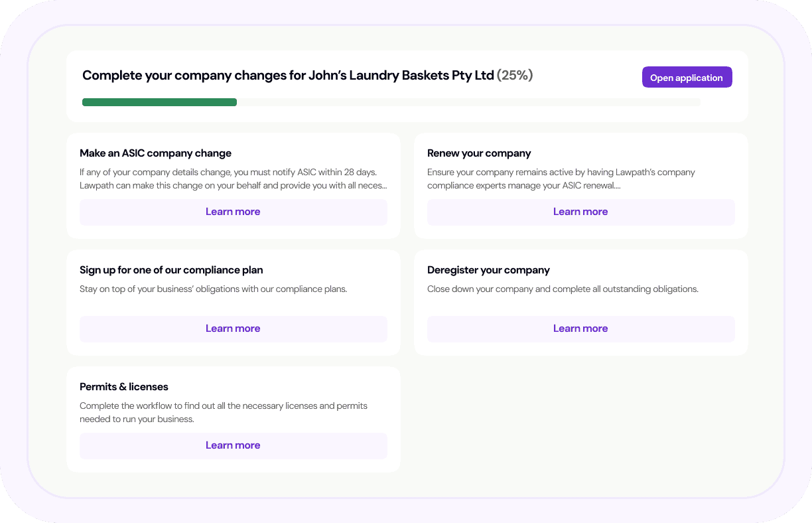Viewport: 812px width, 523px height.
Task: Click the company changes heading for John's Laundry Baskets
Action: point(288,76)
